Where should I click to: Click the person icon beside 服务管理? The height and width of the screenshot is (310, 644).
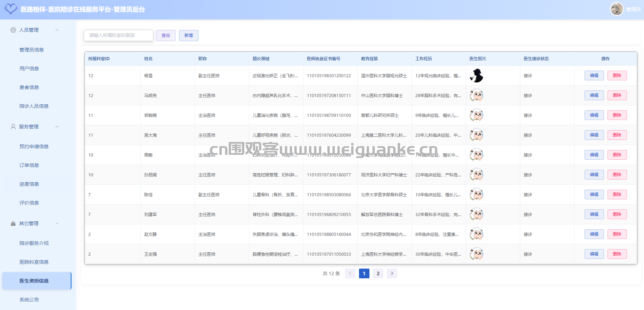[x=13, y=127]
